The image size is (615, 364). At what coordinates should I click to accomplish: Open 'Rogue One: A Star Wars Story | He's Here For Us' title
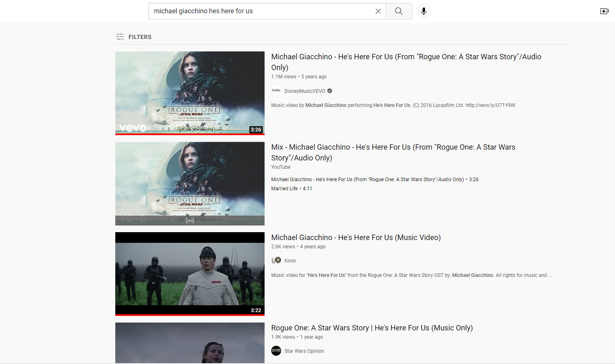(x=372, y=328)
